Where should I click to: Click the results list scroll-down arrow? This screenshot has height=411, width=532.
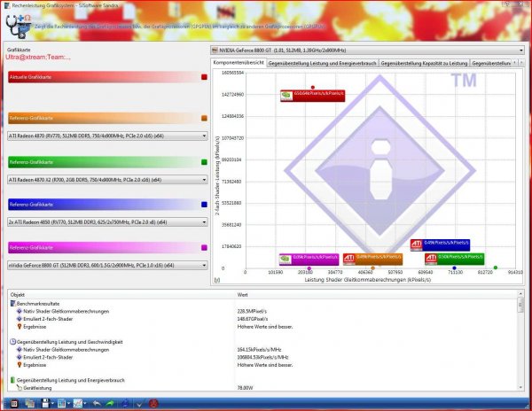point(520,387)
